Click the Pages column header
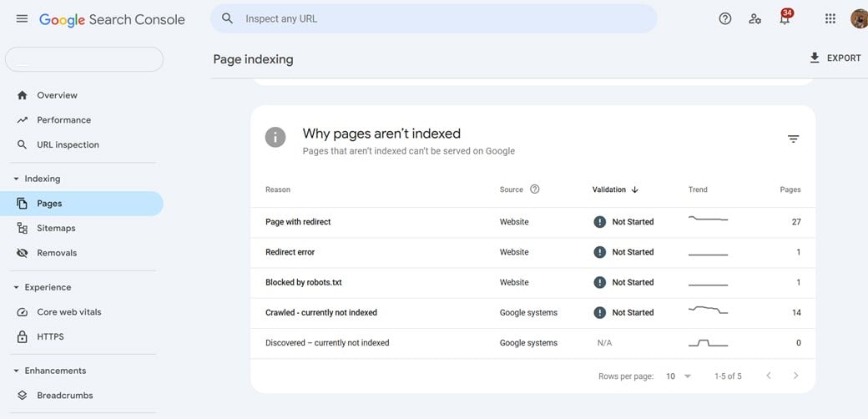The width and height of the screenshot is (868, 419). tap(790, 189)
